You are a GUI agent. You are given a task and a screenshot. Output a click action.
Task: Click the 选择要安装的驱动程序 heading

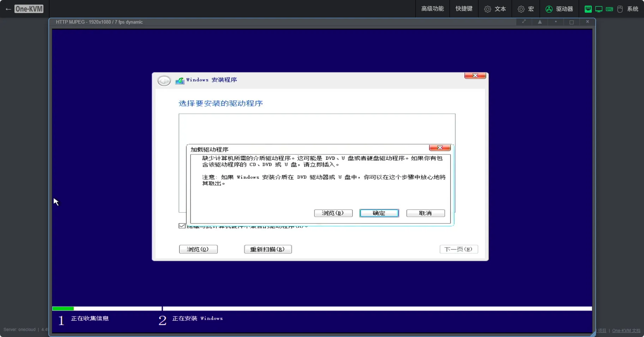[221, 103]
